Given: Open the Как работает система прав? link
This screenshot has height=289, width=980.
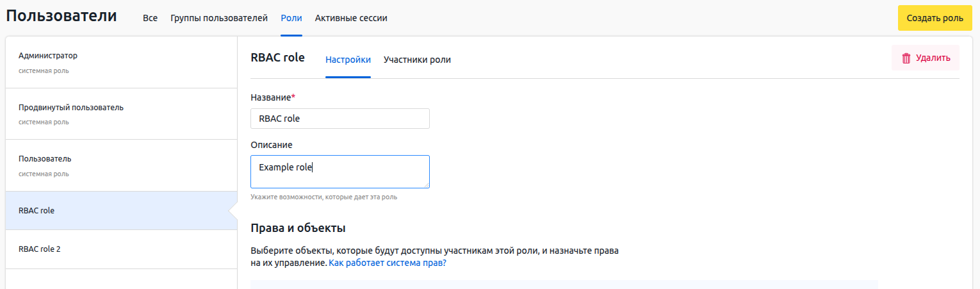Looking at the screenshot, I should (388, 263).
